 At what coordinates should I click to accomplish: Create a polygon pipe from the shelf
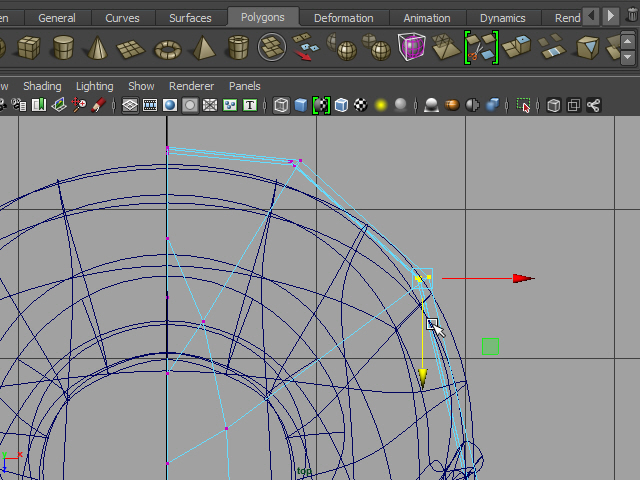click(238, 47)
